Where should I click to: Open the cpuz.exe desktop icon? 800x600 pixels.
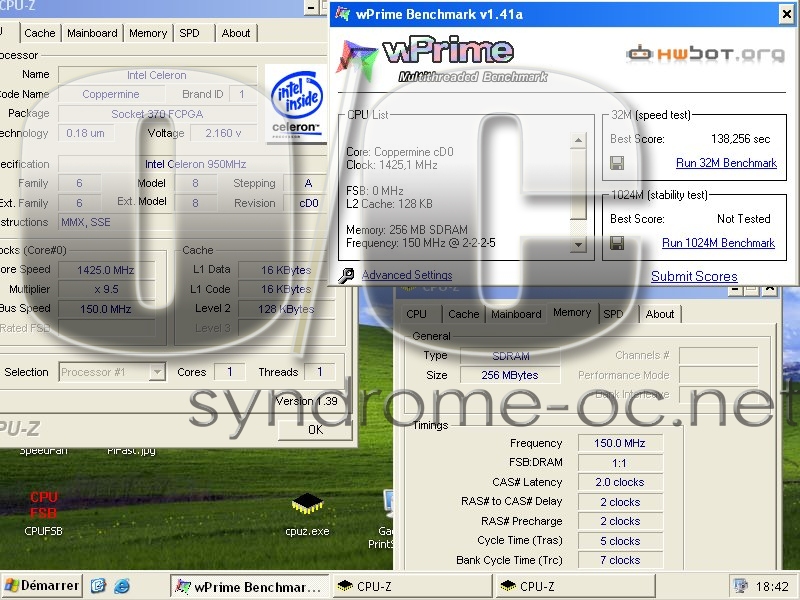[x=307, y=514]
